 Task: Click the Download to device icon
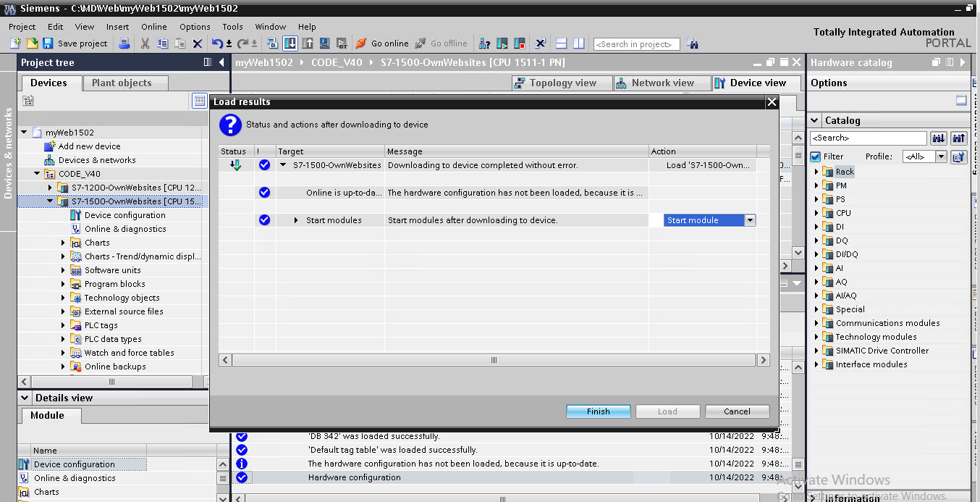pyautogui.click(x=290, y=43)
